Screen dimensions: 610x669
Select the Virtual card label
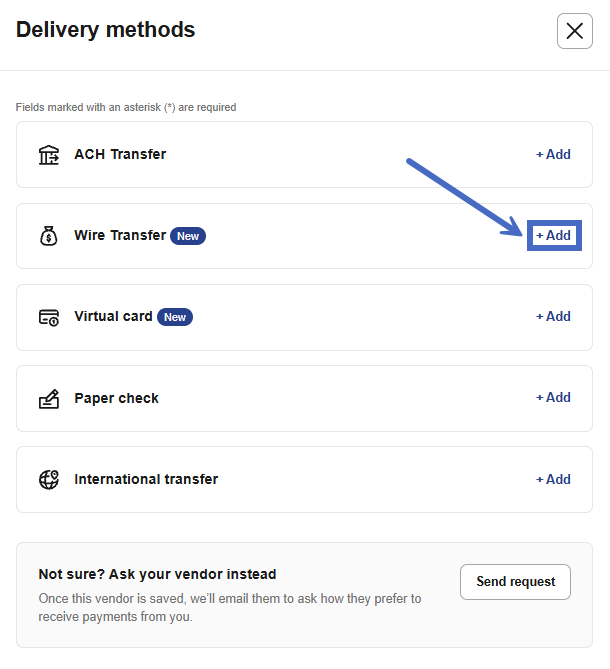pyautogui.click(x=113, y=317)
